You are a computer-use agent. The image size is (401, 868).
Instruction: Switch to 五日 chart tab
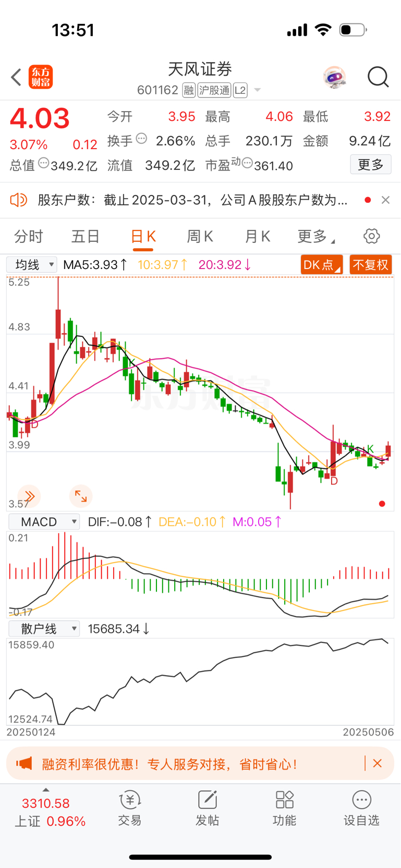click(86, 237)
